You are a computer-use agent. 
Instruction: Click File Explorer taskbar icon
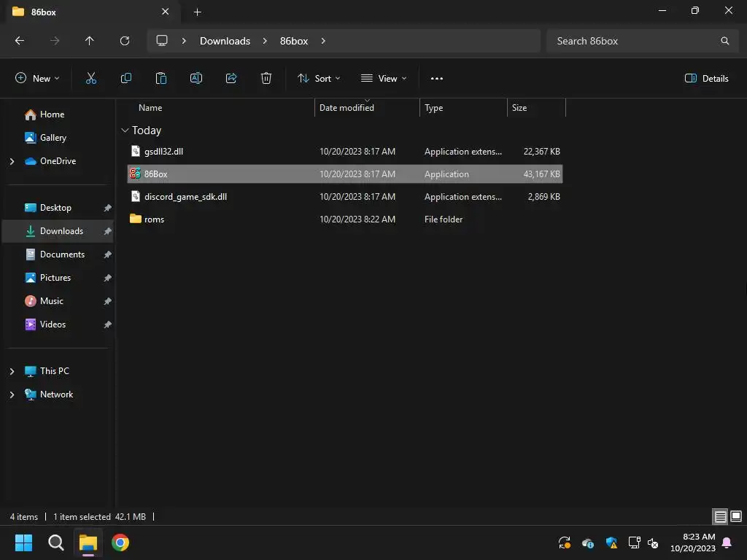tap(88, 542)
